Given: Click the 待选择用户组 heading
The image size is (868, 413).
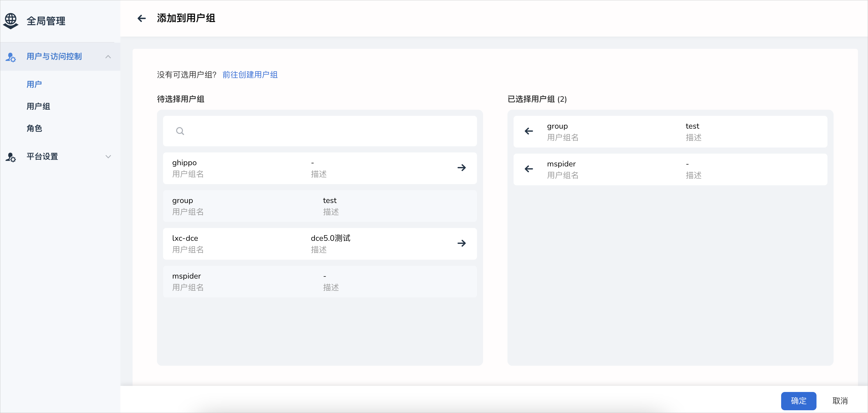Looking at the screenshot, I should click(181, 99).
